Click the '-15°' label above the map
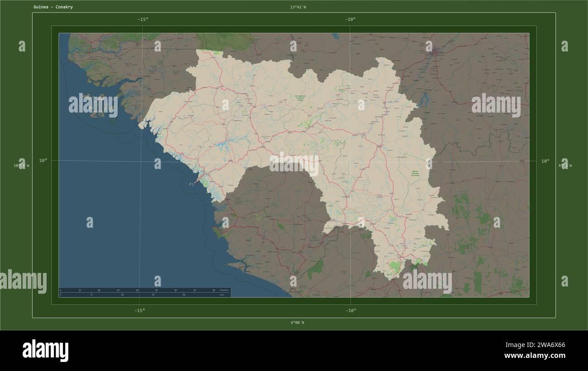The image size is (588, 371). 142,19
